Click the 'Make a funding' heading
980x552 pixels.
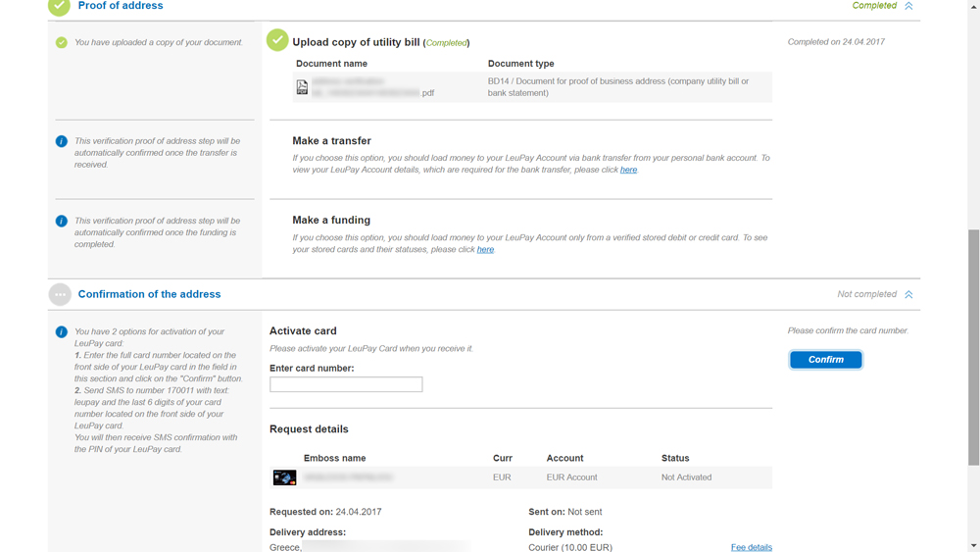click(331, 220)
